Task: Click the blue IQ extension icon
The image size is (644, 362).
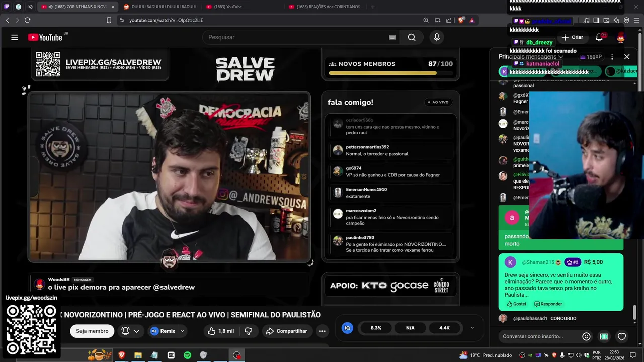Action: (347, 328)
